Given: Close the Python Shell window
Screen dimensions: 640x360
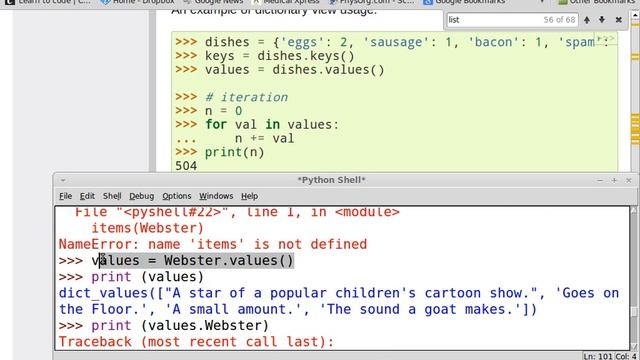Looking at the screenshot, I should (629, 180).
